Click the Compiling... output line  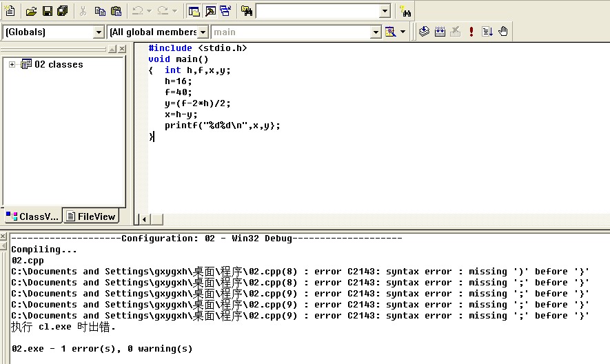(44, 249)
